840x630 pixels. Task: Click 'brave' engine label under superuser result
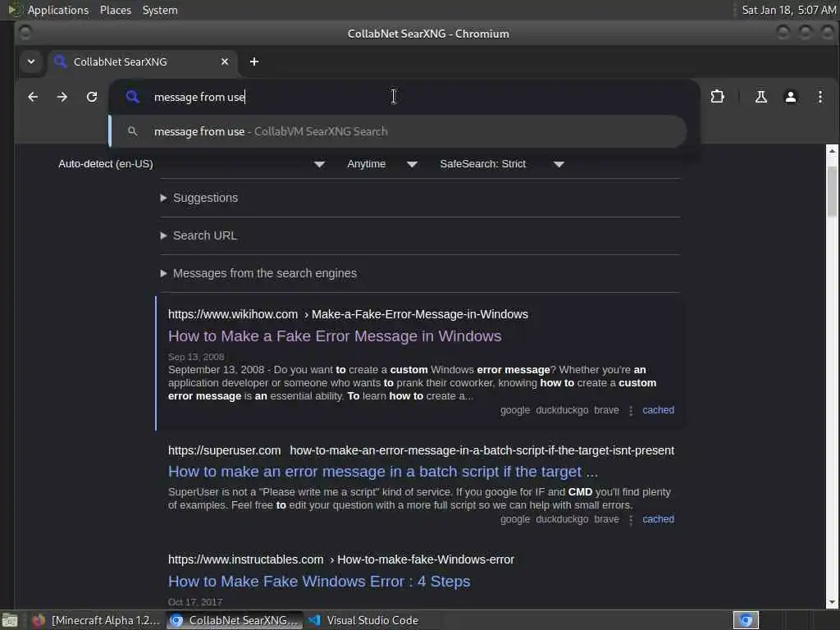(x=606, y=519)
